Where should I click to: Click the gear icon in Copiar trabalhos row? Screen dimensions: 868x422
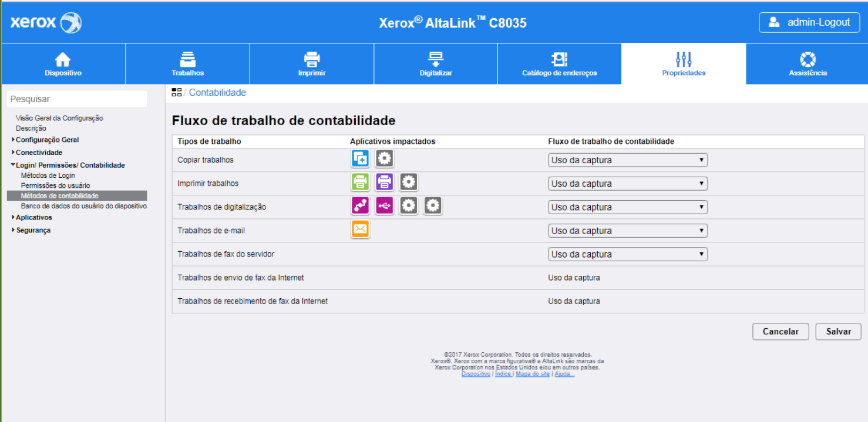(384, 158)
